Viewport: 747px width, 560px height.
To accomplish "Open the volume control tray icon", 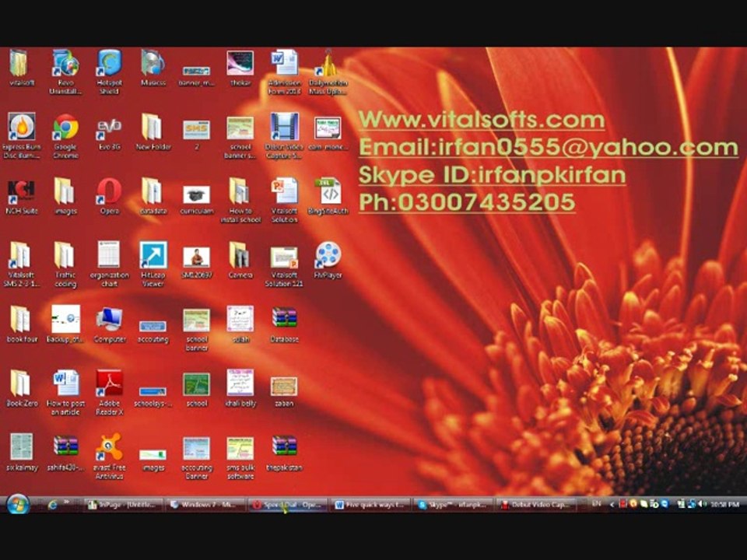I will pyautogui.click(x=702, y=504).
